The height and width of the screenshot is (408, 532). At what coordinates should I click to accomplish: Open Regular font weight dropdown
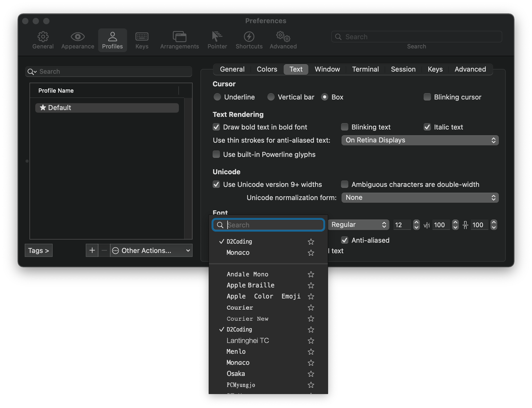[x=358, y=225]
